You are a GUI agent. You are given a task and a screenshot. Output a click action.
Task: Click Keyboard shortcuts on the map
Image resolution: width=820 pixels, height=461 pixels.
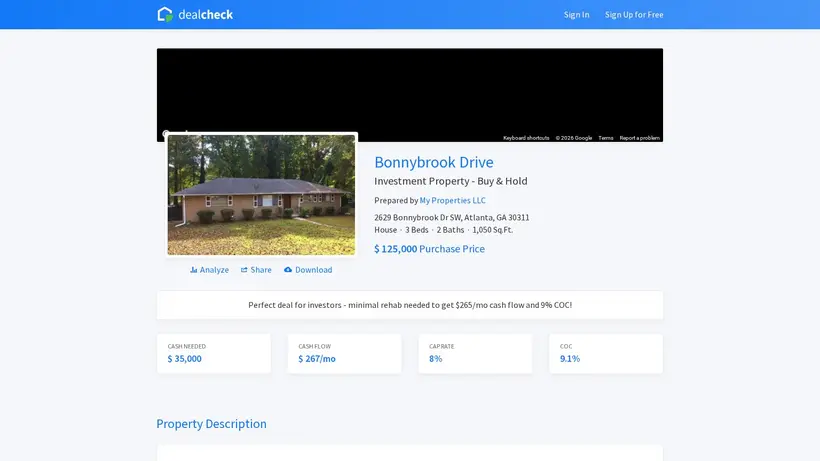pos(526,138)
